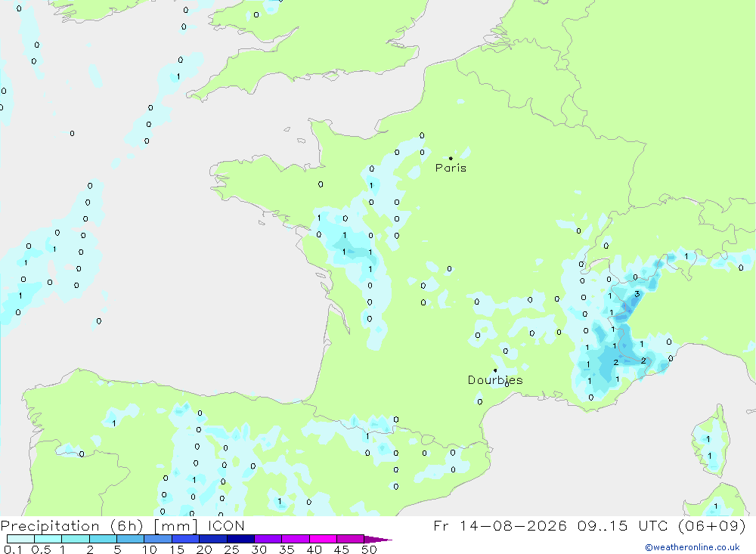Pick the 1–2 mm legend color swatch
This screenshot has width=756, height=554.
(x=76, y=539)
